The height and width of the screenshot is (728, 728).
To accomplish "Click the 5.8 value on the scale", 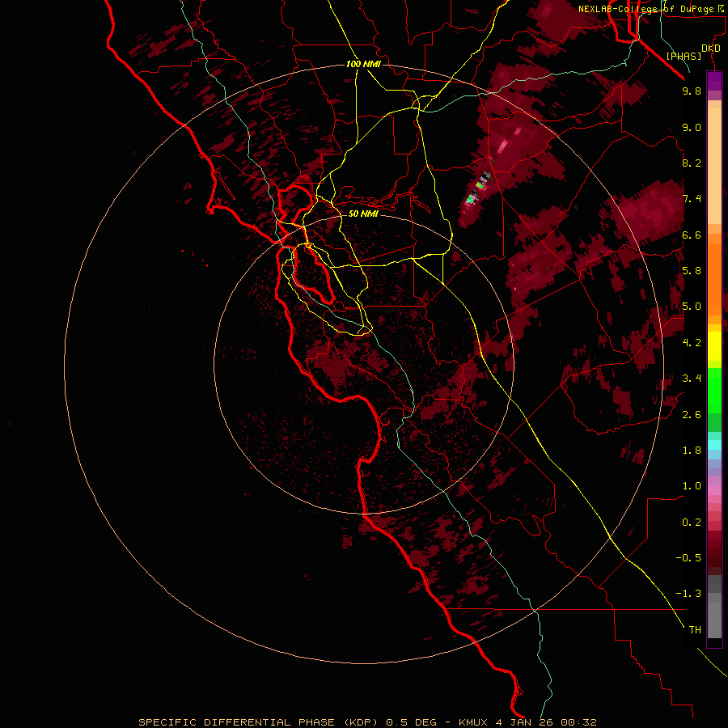I will tap(692, 271).
